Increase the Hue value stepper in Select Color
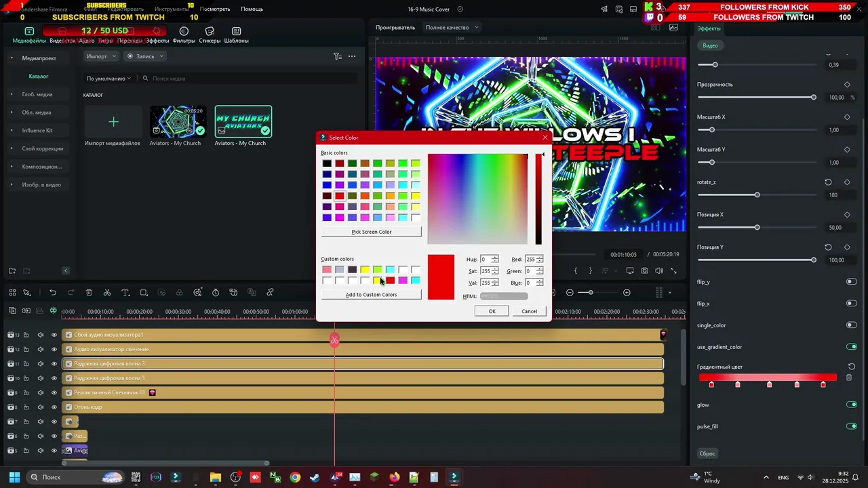Screen dimensions: 868x488 (x=495, y=258)
